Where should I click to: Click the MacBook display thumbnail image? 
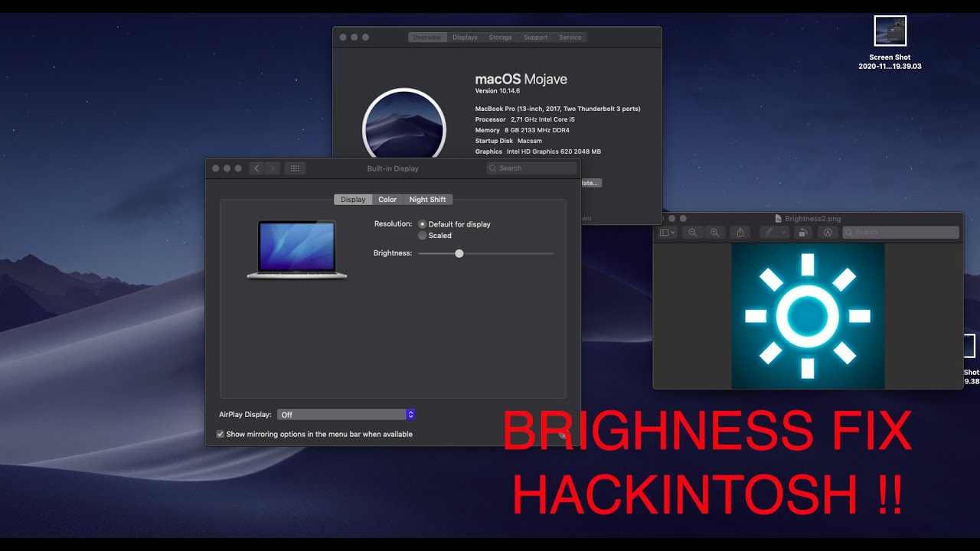click(297, 249)
